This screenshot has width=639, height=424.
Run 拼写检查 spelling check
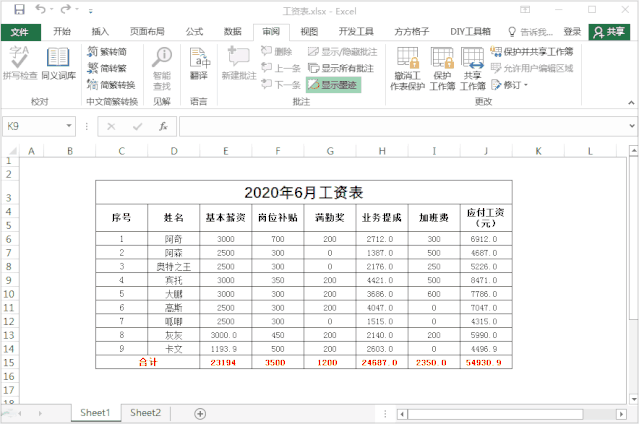point(20,63)
